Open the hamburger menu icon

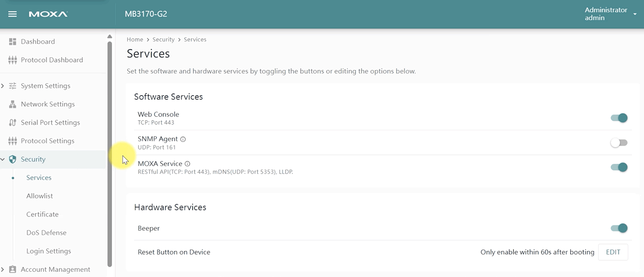point(12,14)
